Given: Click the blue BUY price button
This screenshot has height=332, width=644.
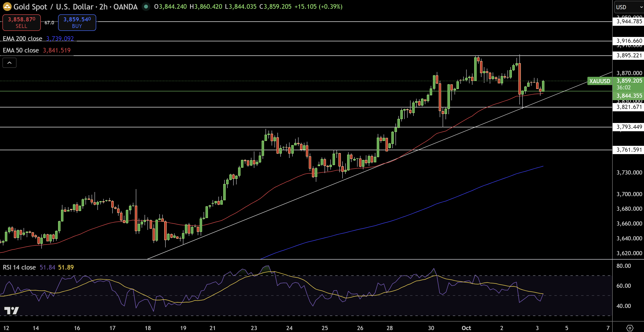Looking at the screenshot, I should point(77,23).
